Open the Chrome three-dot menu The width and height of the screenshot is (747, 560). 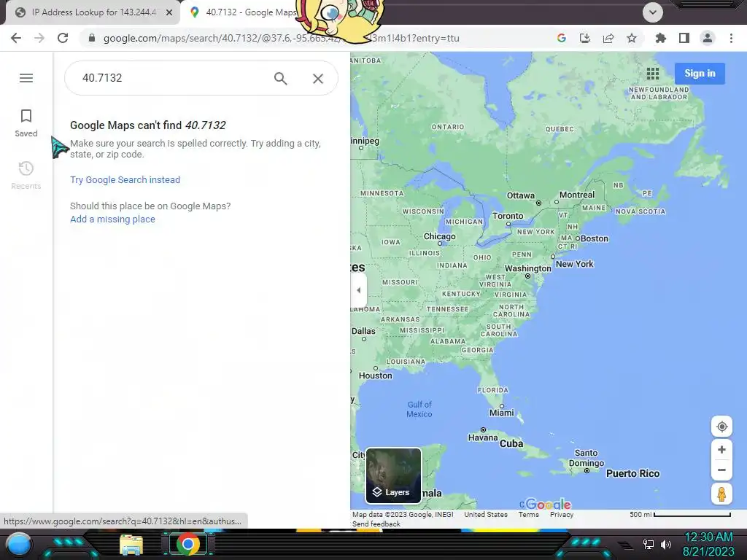coord(731,38)
